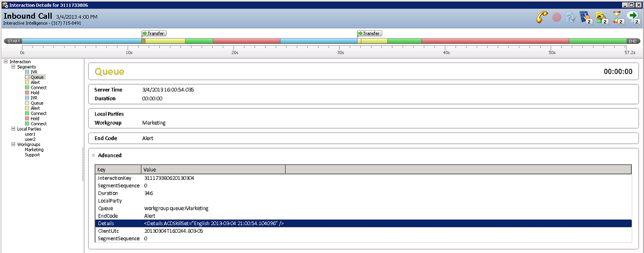Image resolution: width=644 pixels, height=253 pixels.
Task: Select user1 under Local Parties
Action: tap(30, 134)
